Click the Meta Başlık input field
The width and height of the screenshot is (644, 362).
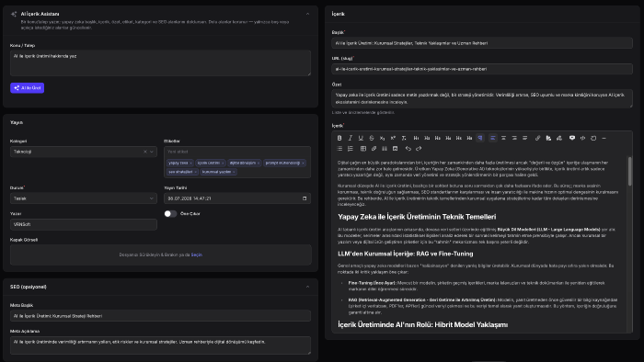(160, 316)
